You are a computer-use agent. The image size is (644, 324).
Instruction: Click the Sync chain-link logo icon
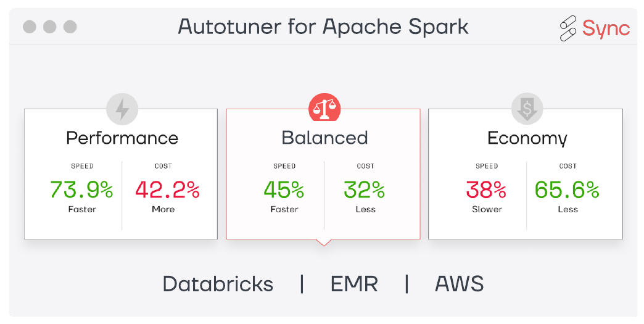point(568,28)
